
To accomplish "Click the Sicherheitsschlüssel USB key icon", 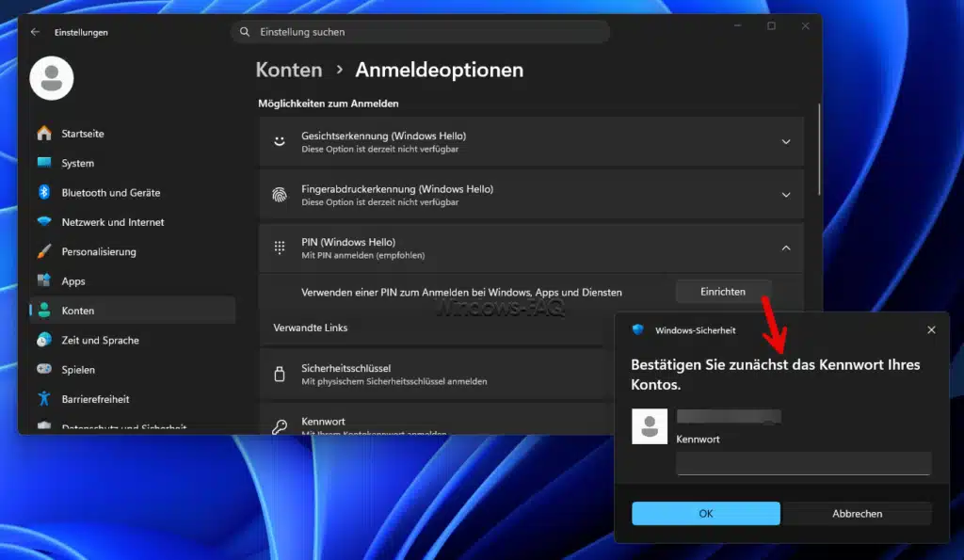I will click(x=280, y=374).
